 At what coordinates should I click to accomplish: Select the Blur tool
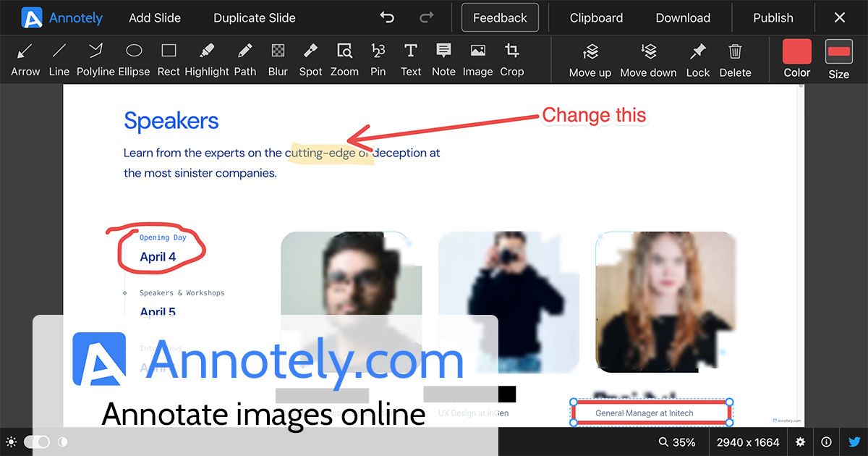tap(278, 58)
